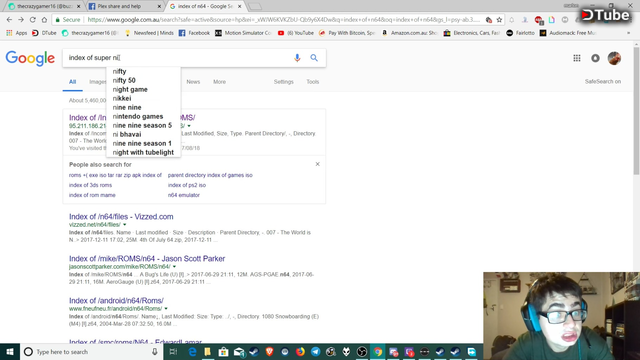The width and height of the screenshot is (640, 360).
Task: Open the Apps bookmarks shortcut
Action: point(17,33)
